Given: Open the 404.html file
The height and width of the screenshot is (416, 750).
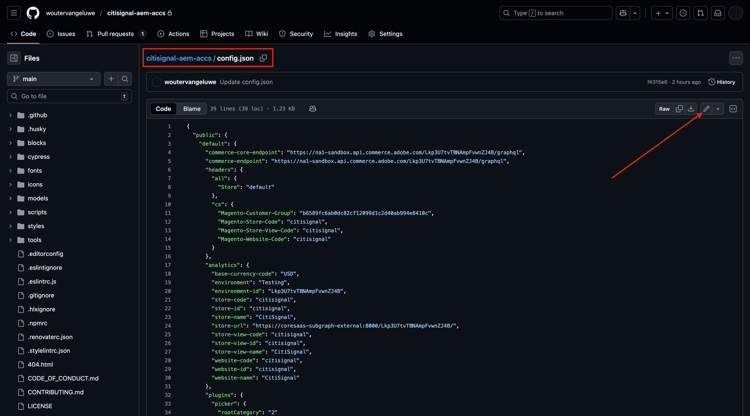Looking at the screenshot, I should click(x=40, y=364).
